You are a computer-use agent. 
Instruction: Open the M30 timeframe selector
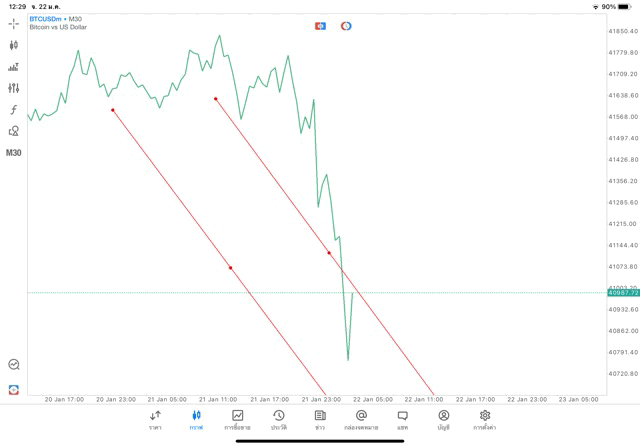tap(14, 153)
